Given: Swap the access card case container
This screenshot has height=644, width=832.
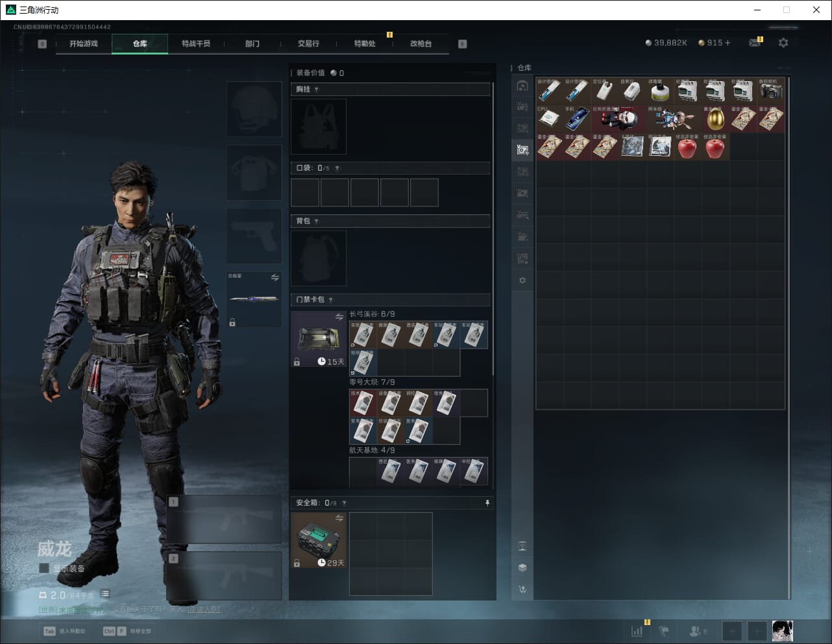Looking at the screenshot, I should 339,317.
